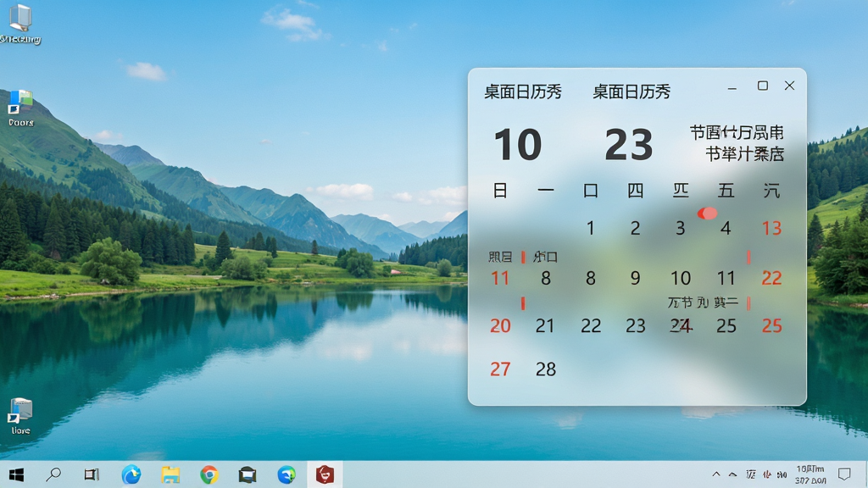Select the computer icon at the desktop's top corner
Viewport: 868px width, 488px height.
(x=20, y=24)
